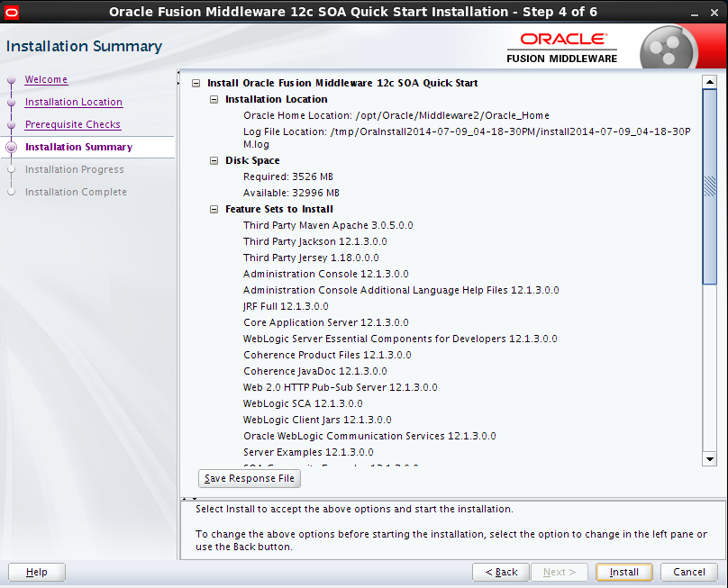Select Coherence Product Files 12.1.3.0.0

[327, 356]
